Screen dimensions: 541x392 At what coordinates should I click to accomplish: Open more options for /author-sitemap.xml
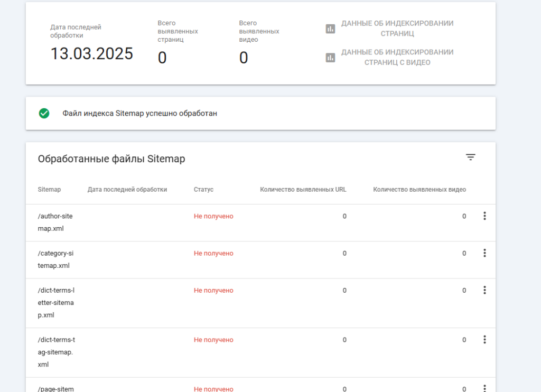[484, 216]
